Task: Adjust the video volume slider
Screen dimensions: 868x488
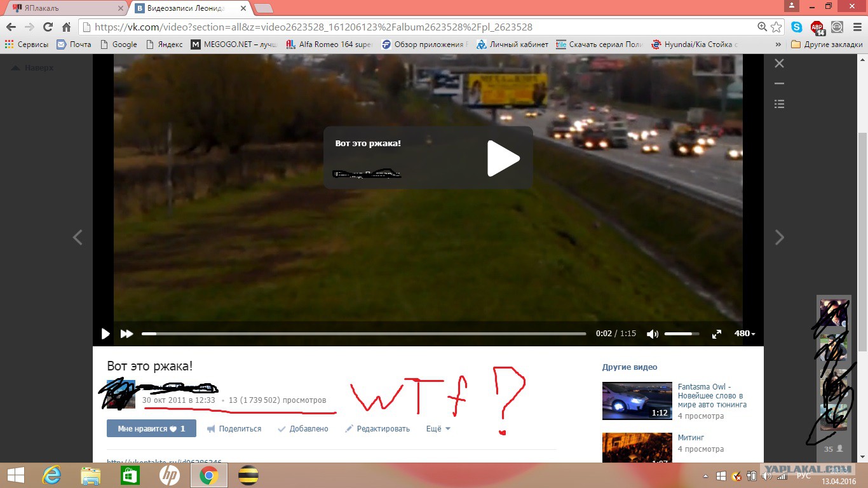Action: (682, 334)
